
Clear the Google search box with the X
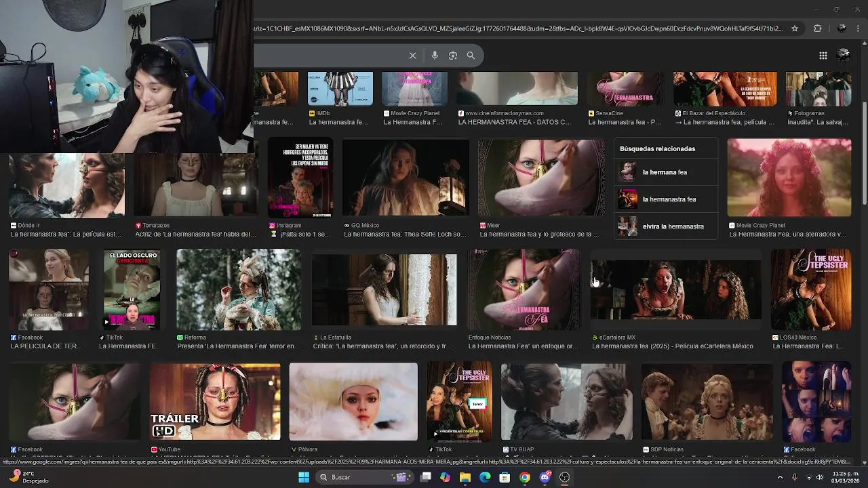pos(412,56)
